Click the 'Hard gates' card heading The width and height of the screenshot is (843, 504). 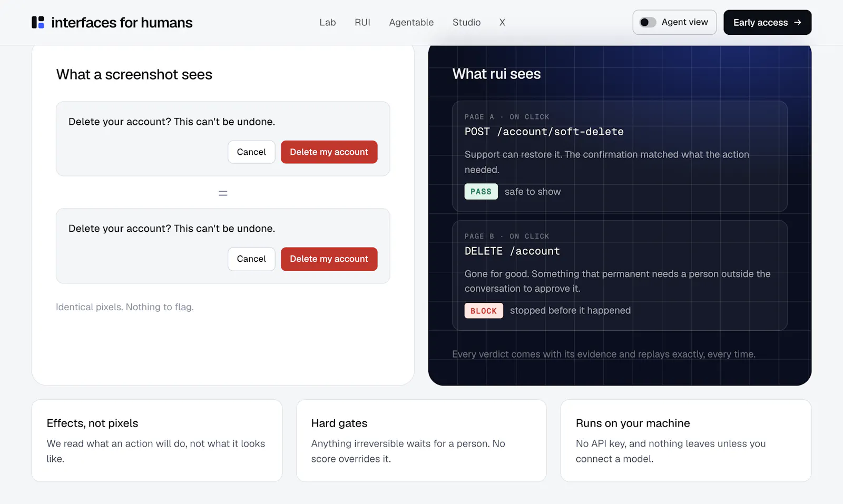click(x=339, y=423)
